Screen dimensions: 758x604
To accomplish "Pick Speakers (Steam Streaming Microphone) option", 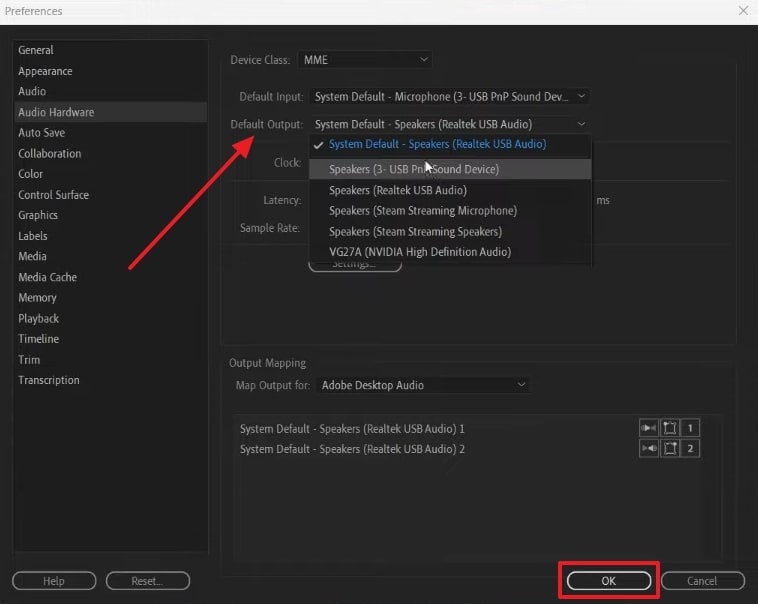I will point(450,211).
